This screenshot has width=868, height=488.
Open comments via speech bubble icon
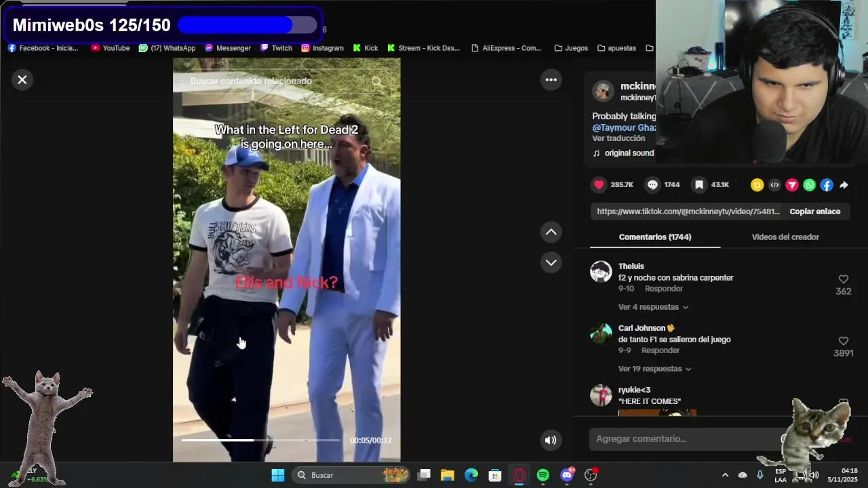pos(652,184)
